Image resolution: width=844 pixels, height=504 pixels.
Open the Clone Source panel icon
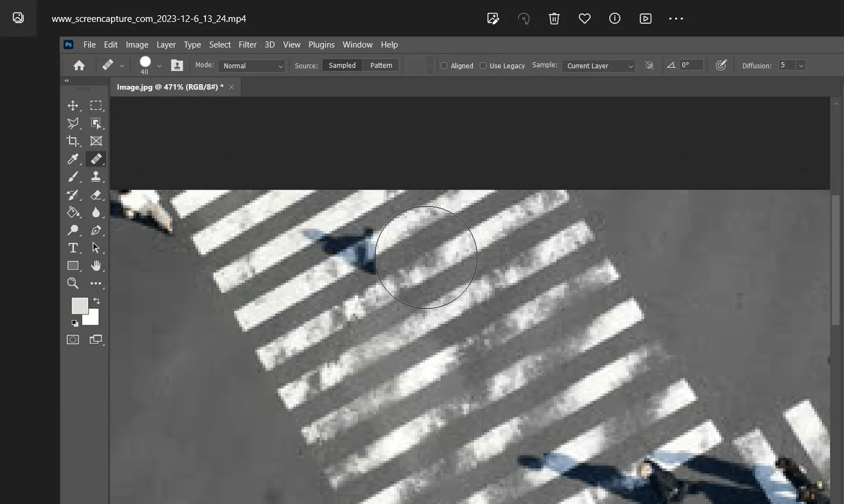pos(177,65)
